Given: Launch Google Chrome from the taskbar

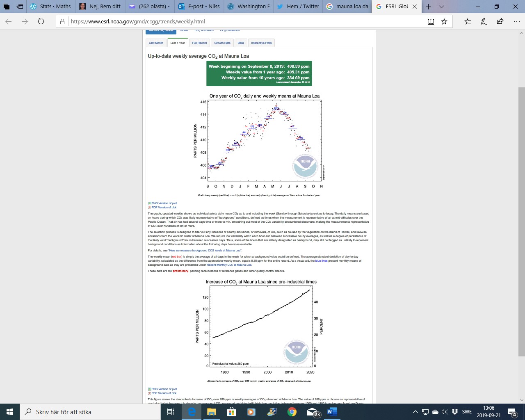Looking at the screenshot, I should pyautogui.click(x=292, y=412).
